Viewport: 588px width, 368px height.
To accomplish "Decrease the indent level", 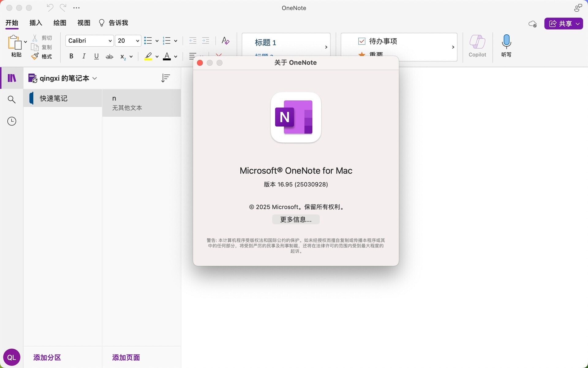I will 193,40.
